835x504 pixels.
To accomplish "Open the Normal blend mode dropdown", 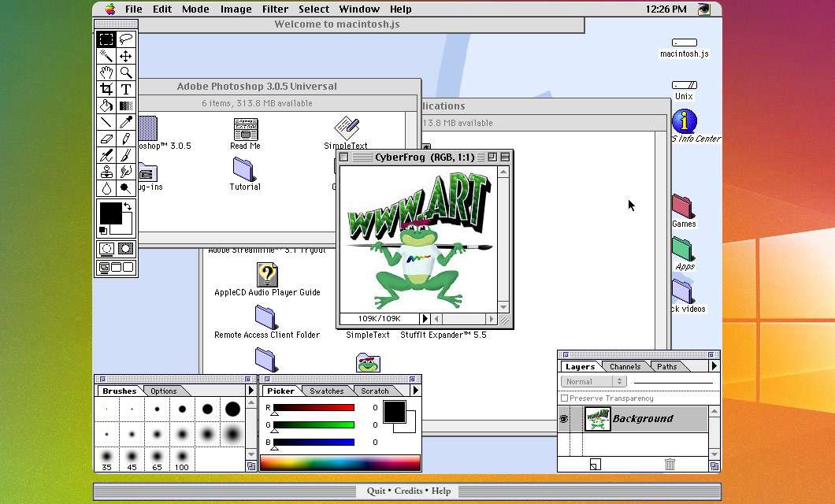I will pos(593,382).
